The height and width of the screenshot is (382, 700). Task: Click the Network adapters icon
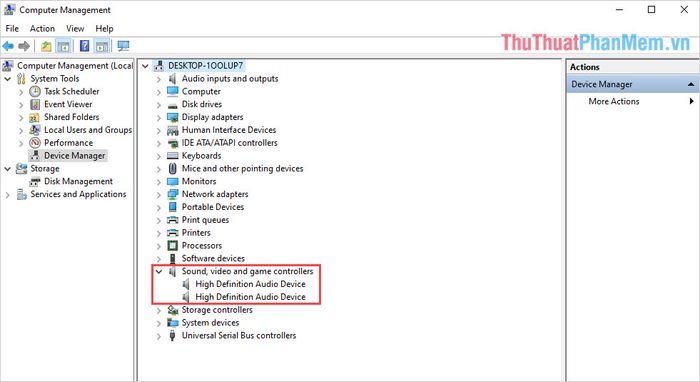click(x=172, y=195)
